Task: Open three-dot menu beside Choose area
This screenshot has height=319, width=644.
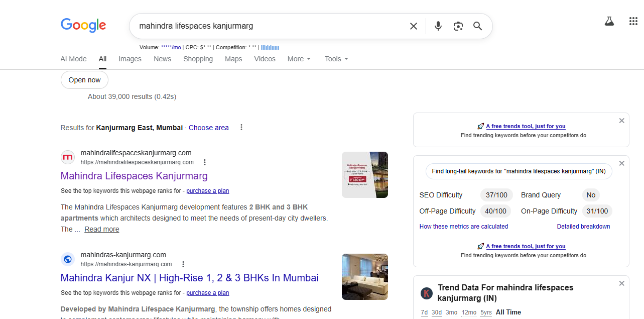Action: tap(241, 128)
